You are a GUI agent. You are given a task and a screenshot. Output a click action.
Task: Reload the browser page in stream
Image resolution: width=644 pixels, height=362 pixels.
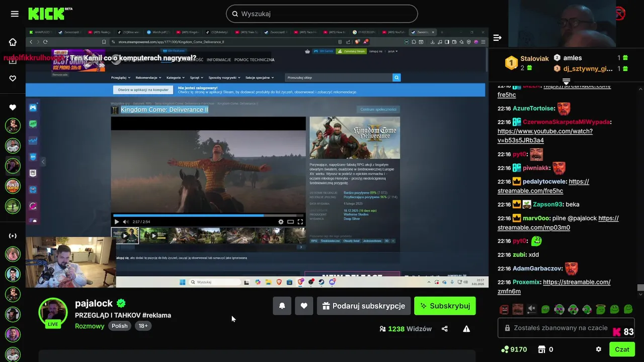click(45, 42)
